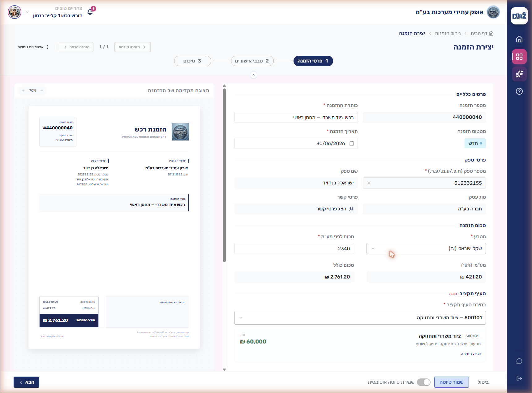The height and width of the screenshot is (393, 532).
Task: Open the dashboard grid icon in the sidebar
Action: [x=519, y=57]
